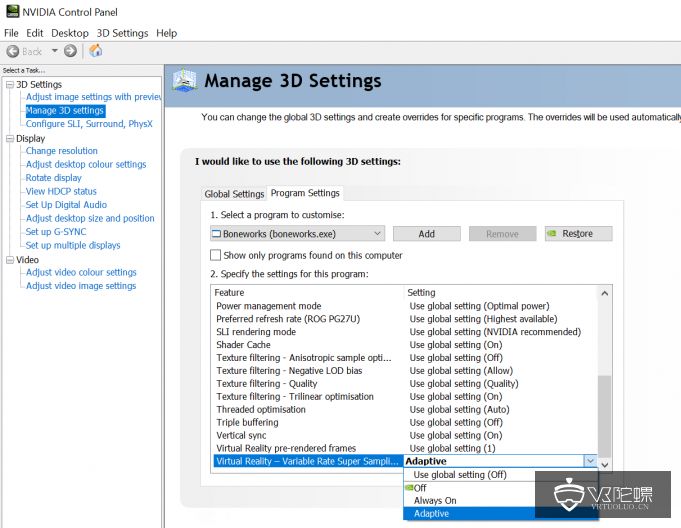This screenshot has height=528, width=681.
Task: Select Variable Rate Super Sampling feature row
Action: (308, 461)
